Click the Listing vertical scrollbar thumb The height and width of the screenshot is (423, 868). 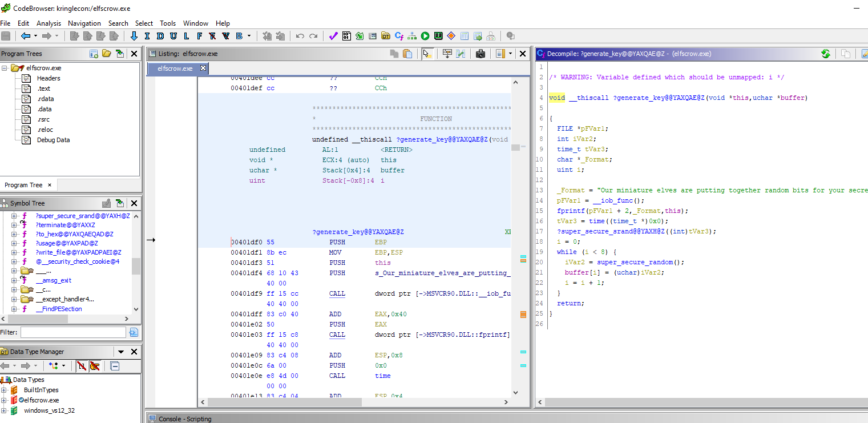(x=516, y=147)
